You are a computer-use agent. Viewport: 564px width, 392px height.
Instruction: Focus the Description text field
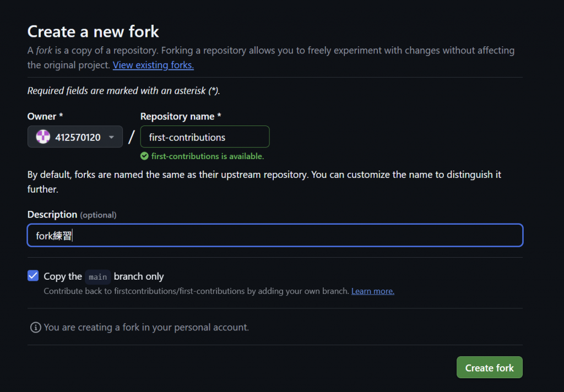[275, 236]
